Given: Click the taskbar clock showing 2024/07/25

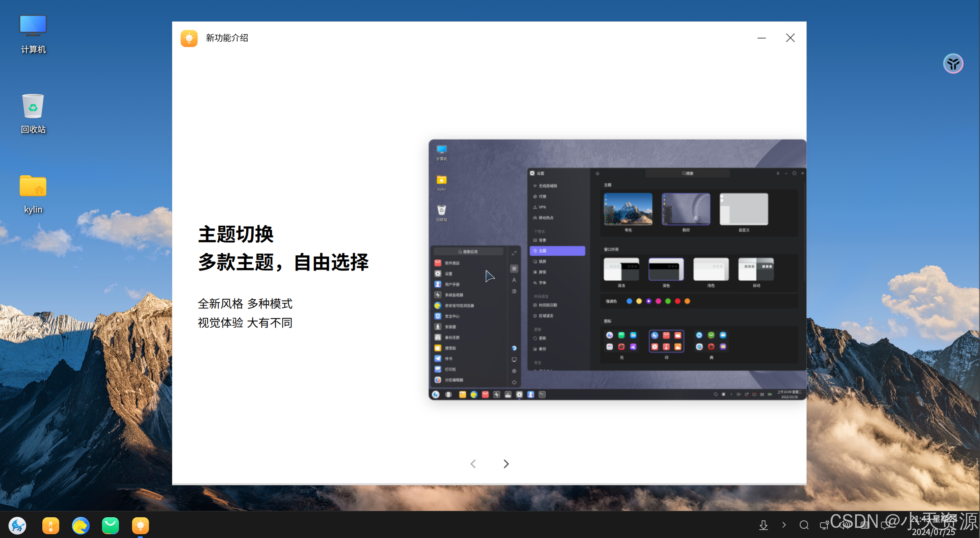Looking at the screenshot, I should pos(934,525).
